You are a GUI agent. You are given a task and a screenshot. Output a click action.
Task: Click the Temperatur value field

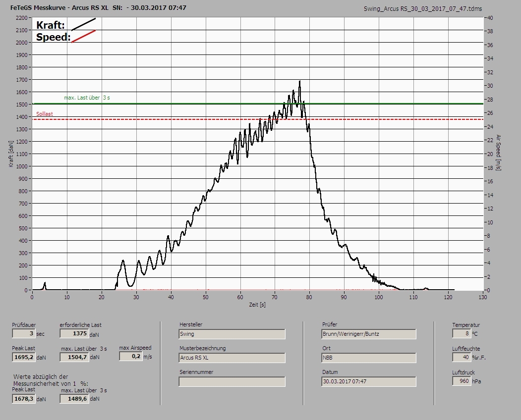coord(462,333)
